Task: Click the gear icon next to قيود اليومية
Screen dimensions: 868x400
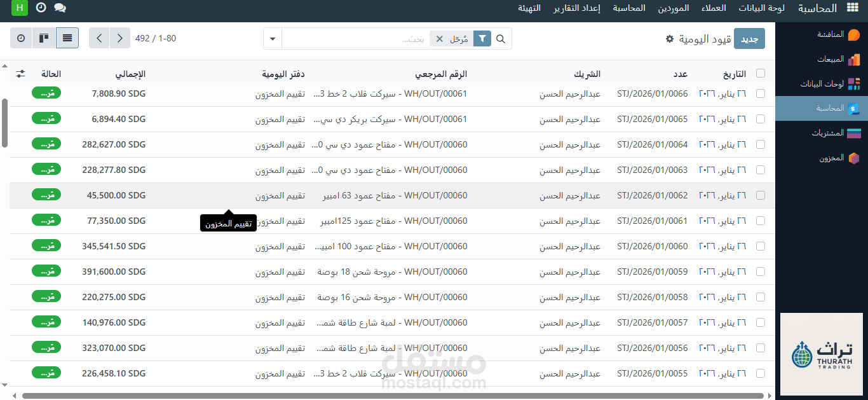Action: tap(668, 38)
